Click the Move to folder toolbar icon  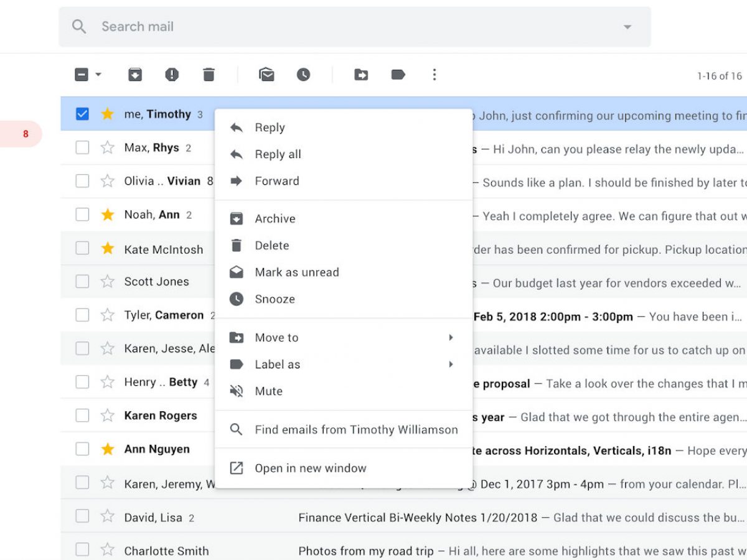361,75
